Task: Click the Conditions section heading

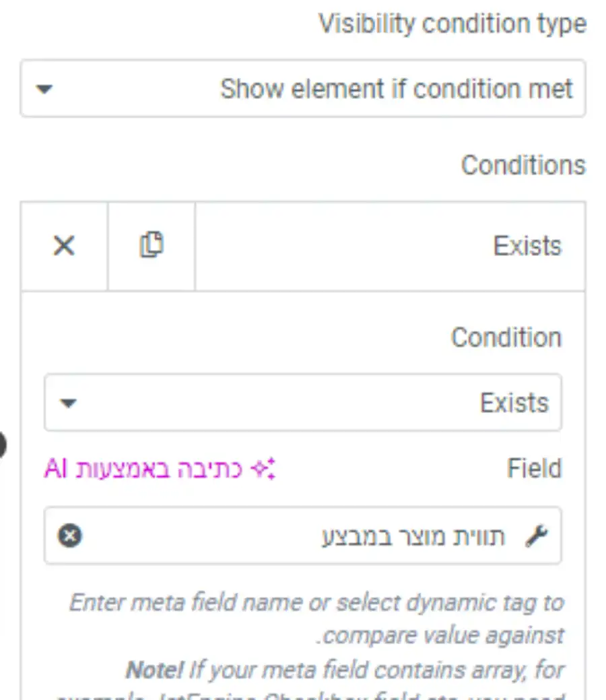Action: click(x=523, y=166)
